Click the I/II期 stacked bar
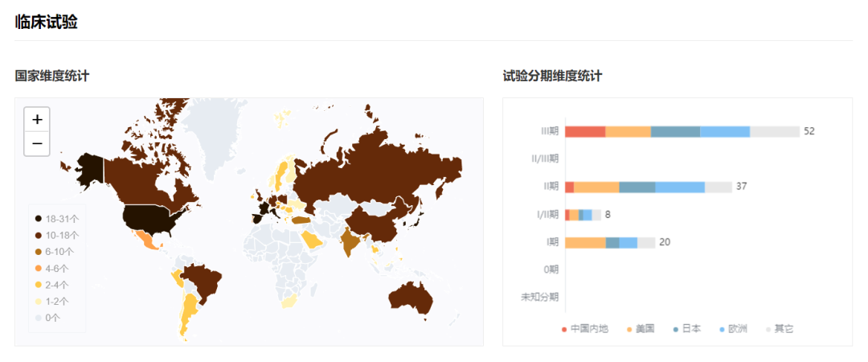The width and height of the screenshot is (868, 362). coord(583,215)
